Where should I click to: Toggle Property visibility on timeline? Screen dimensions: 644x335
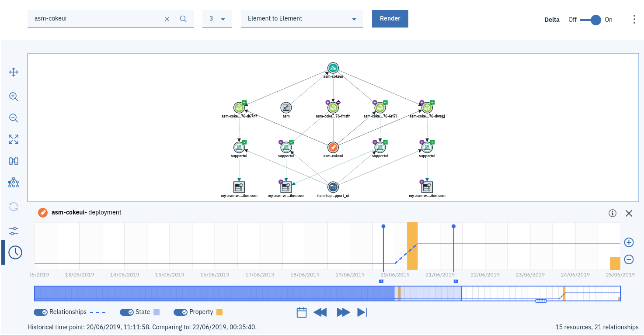coord(181,312)
